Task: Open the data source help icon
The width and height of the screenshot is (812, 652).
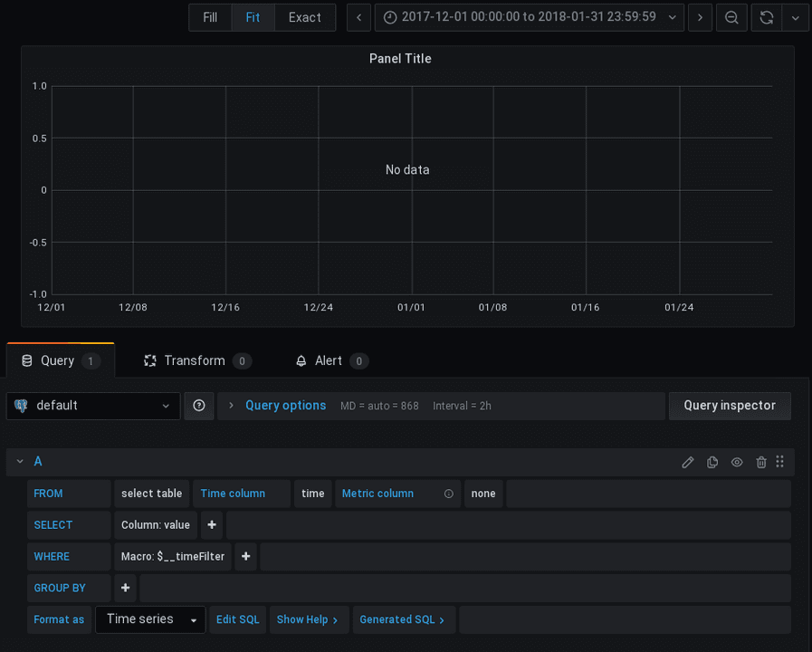Action: coord(199,406)
